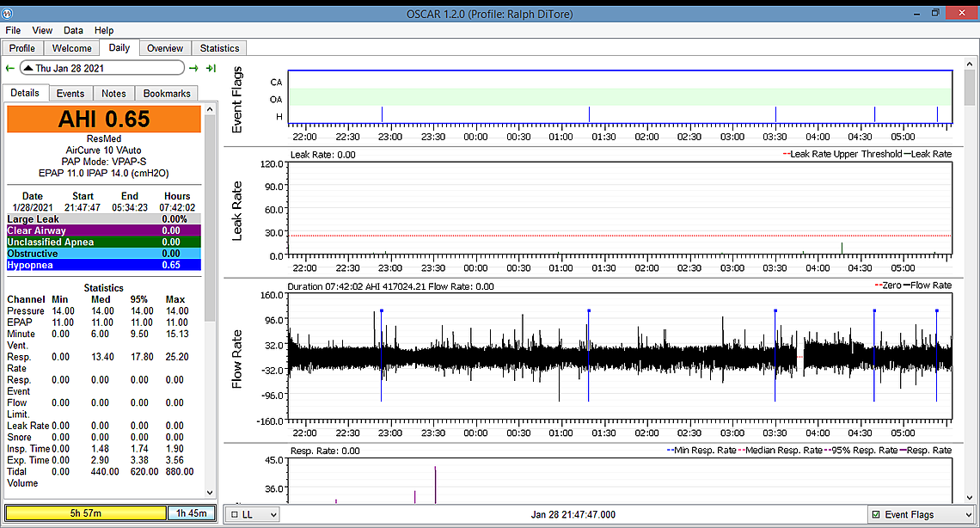Click hypopnea marker near 05:25 in Flow Rate graph

click(936, 355)
